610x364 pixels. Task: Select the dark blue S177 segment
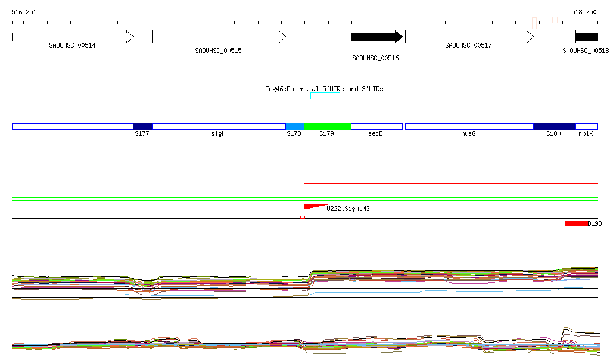pos(143,126)
